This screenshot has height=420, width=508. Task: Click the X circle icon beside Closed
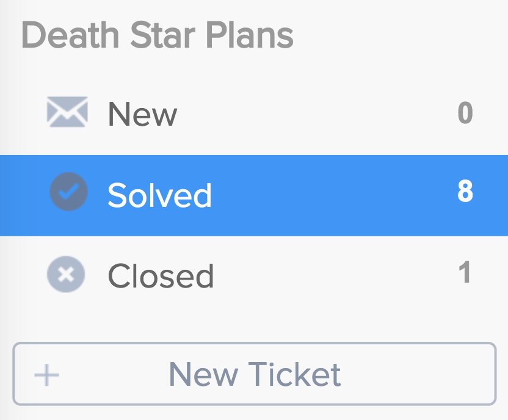click(66, 274)
